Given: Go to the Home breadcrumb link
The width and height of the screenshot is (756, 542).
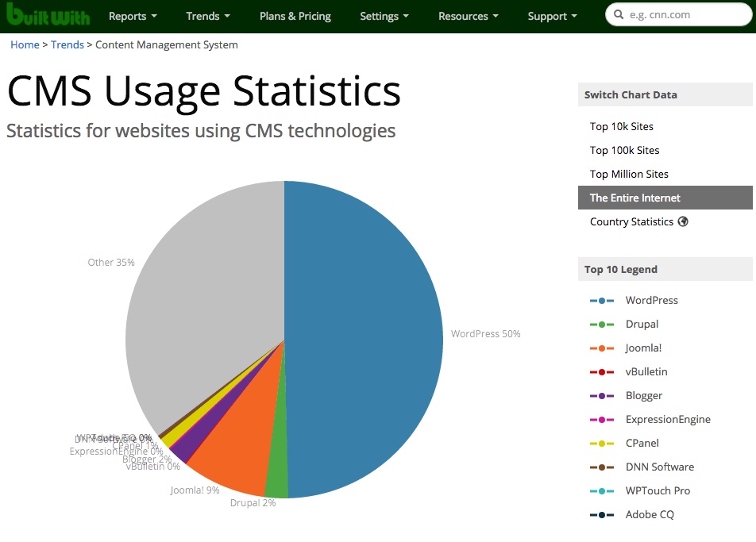Looking at the screenshot, I should [x=25, y=44].
